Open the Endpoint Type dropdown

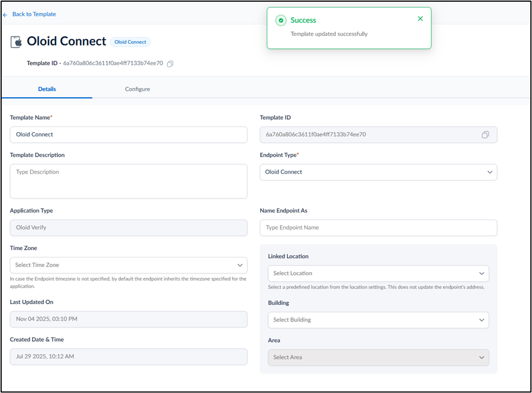point(378,172)
